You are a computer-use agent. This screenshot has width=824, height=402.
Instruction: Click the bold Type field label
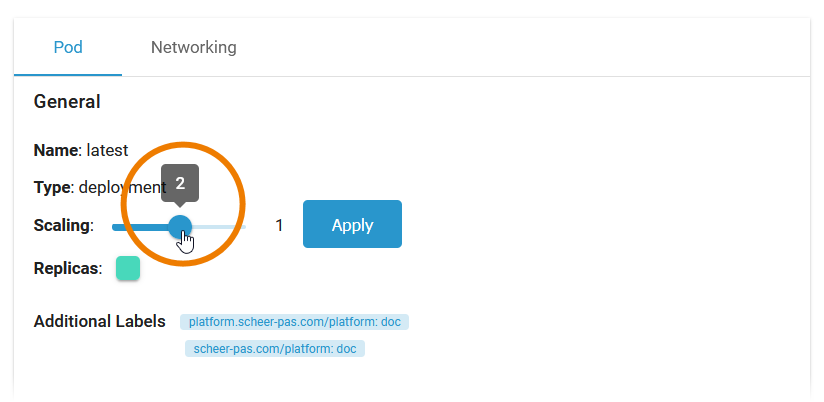54,187
